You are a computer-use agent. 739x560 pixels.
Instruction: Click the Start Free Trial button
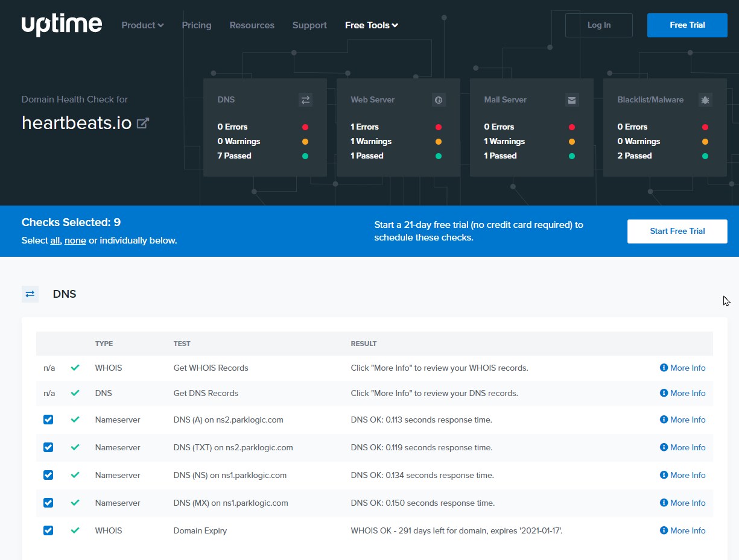pos(677,231)
